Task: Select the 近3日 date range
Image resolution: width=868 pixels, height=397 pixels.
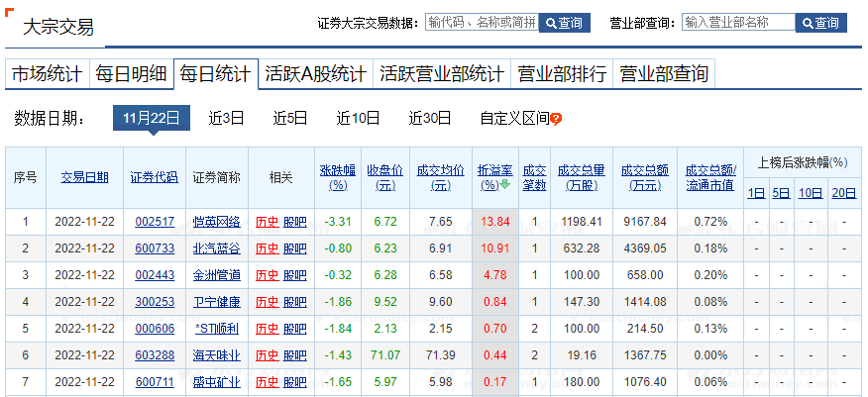Action: point(226,118)
